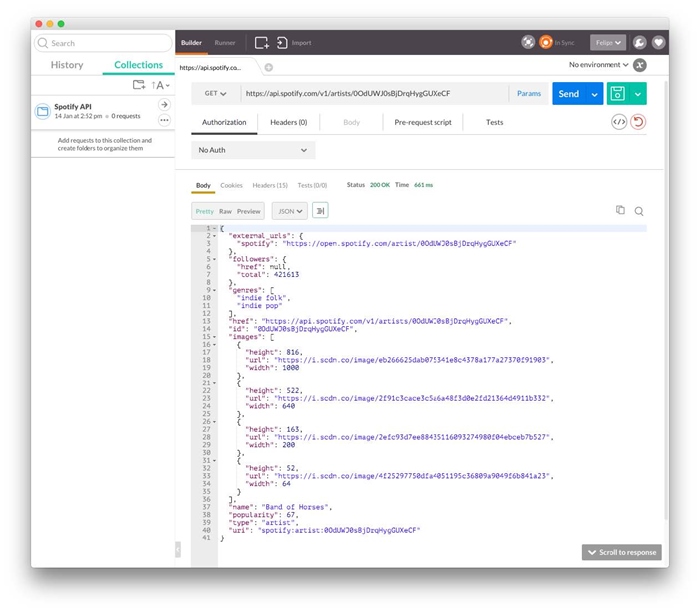This screenshot has width=700, height=612.
Task: Open search within the response body
Action: [639, 211]
